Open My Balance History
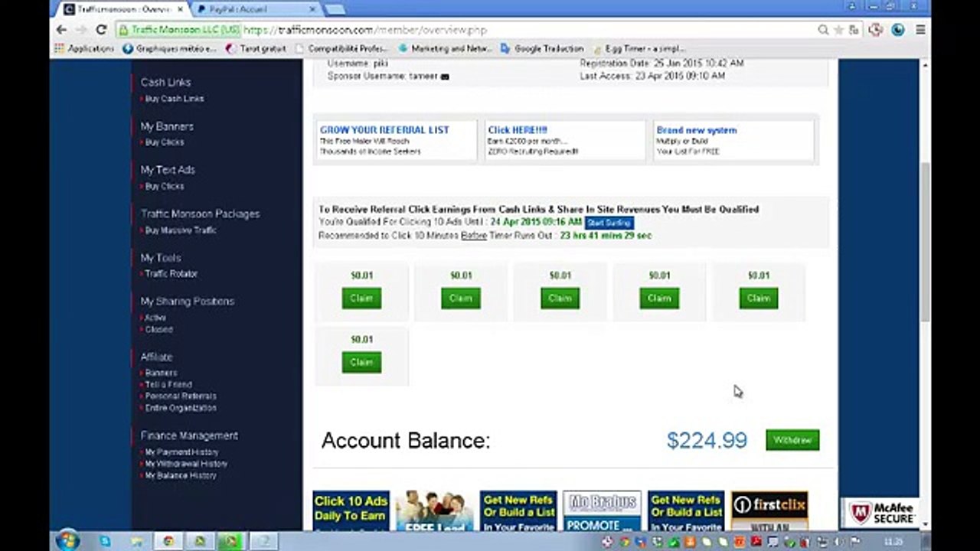The height and width of the screenshot is (551, 980). (181, 475)
